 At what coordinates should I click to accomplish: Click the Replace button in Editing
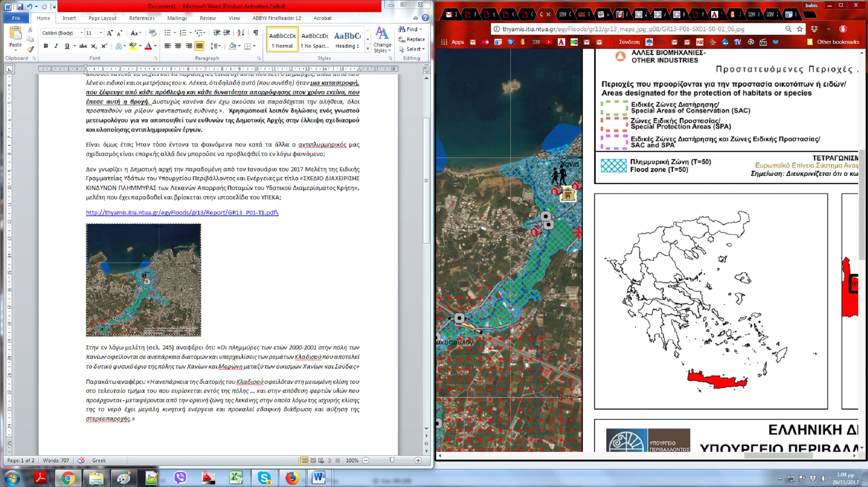point(412,39)
